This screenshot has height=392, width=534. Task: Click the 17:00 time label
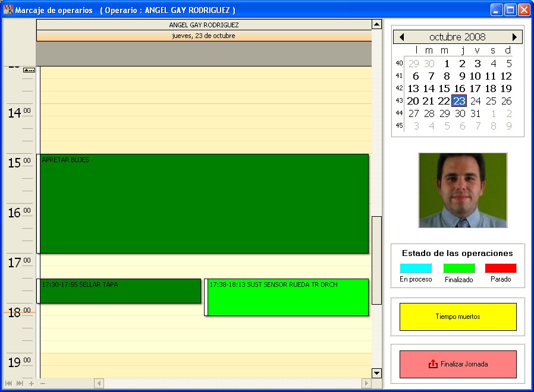pyautogui.click(x=20, y=263)
